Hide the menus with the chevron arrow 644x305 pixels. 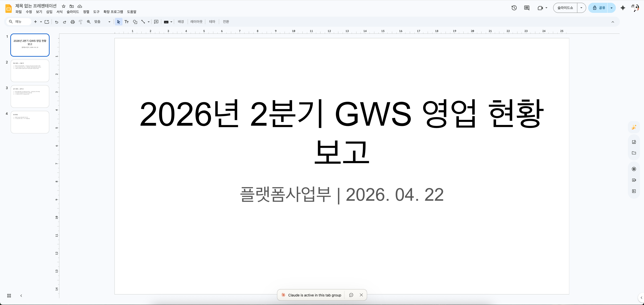click(x=613, y=22)
